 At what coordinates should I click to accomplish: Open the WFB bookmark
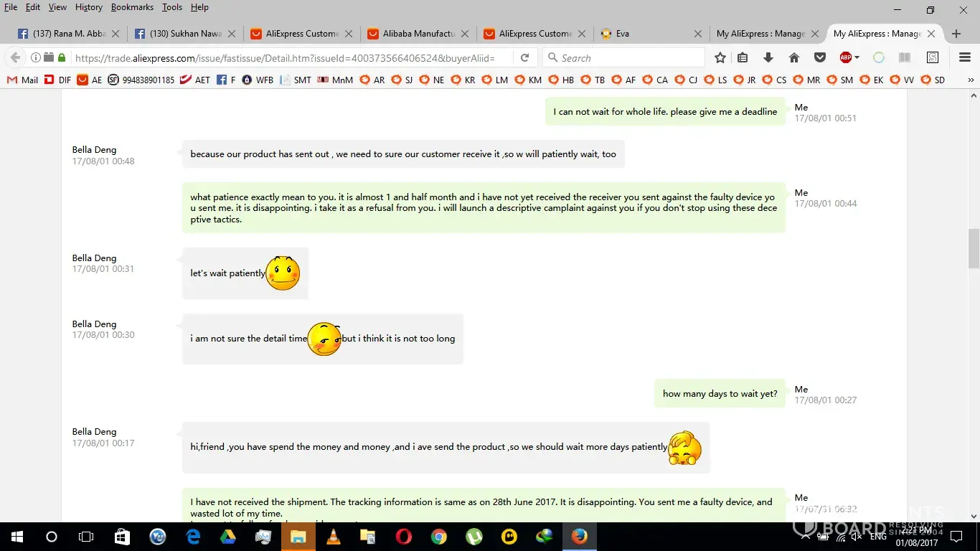coord(258,80)
